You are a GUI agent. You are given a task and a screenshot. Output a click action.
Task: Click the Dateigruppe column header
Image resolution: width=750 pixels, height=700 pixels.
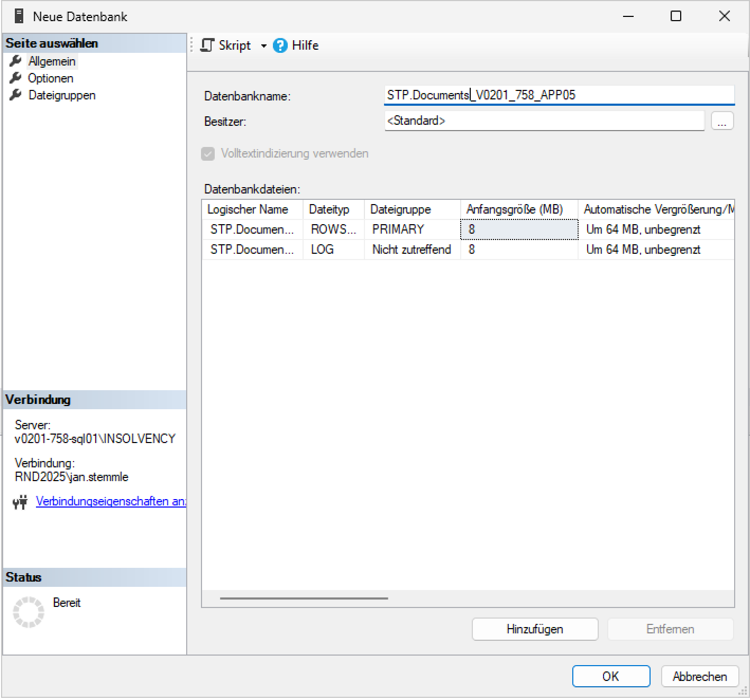pyautogui.click(x=412, y=209)
